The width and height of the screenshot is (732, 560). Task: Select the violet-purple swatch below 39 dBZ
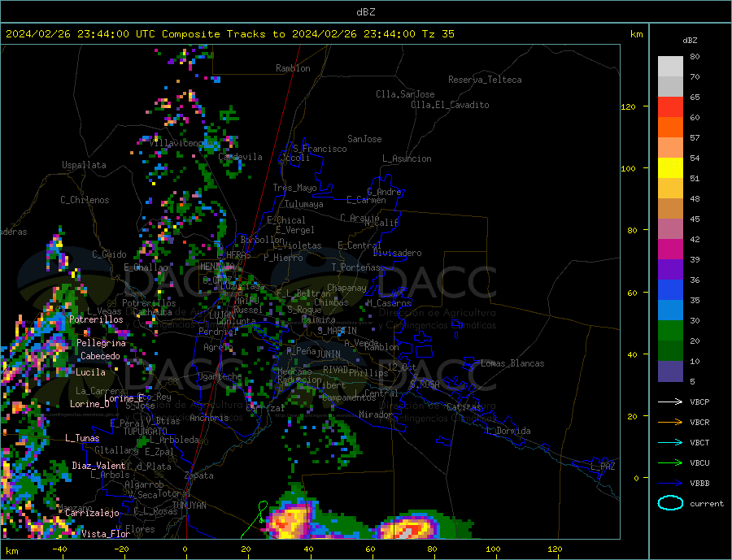(670, 270)
